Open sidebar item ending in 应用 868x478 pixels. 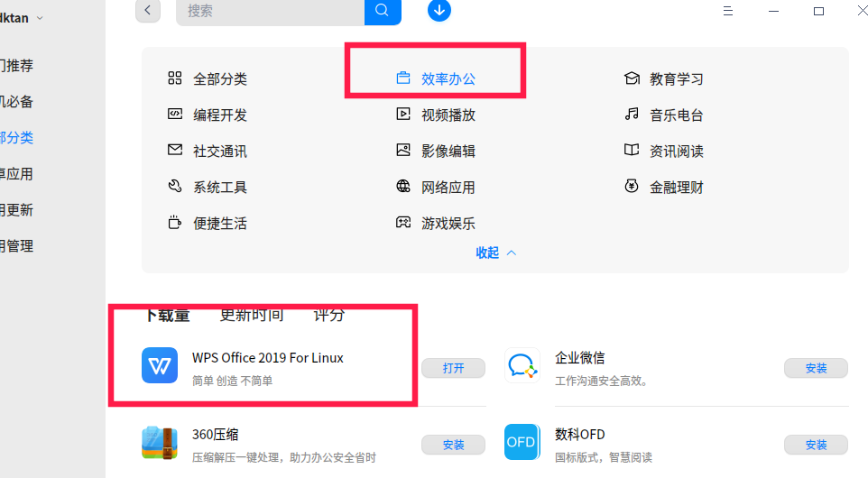(x=16, y=174)
